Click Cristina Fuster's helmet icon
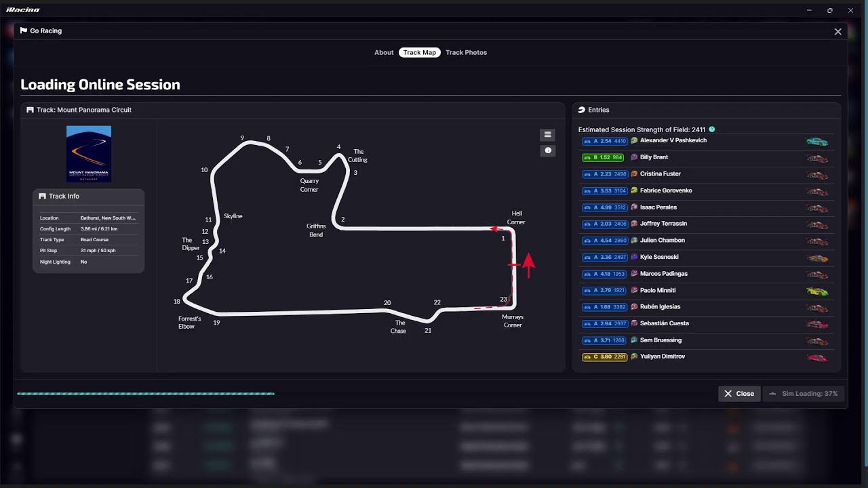The width and height of the screenshot is (868, 488). tap(634, 174)
